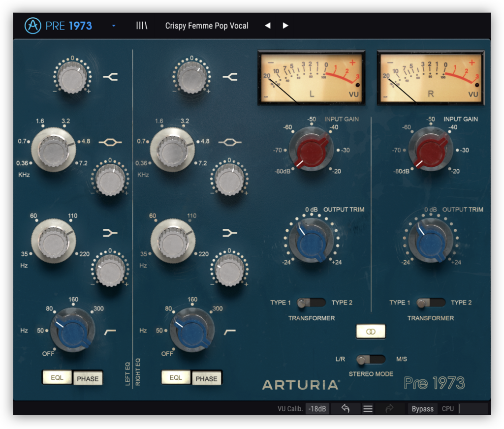Viewport: 504px width, 429px height.
Task: Toggle right channel PHASE button
Action: click(206, 378)
